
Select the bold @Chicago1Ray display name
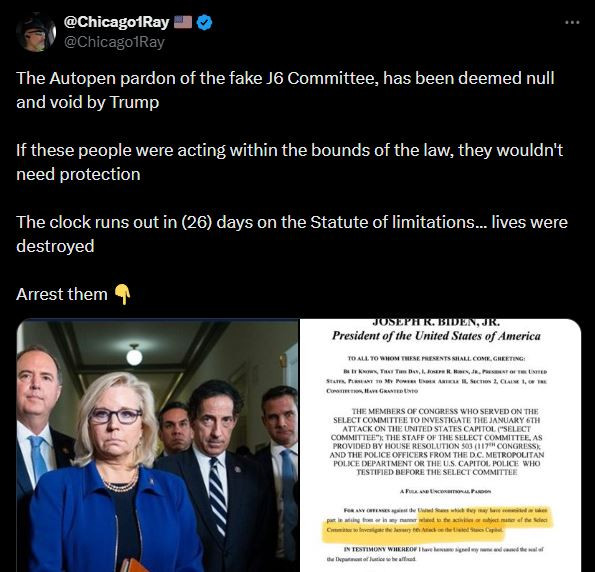(x=116, y=22)
